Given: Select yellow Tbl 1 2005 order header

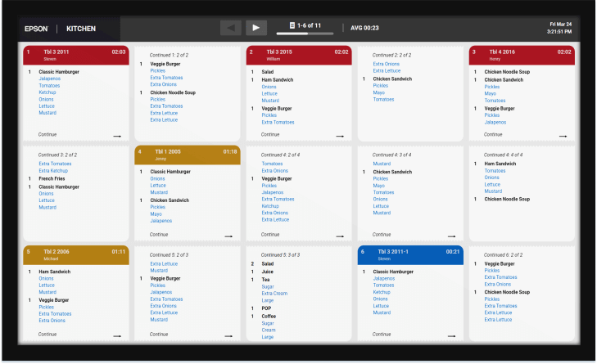Looking at the screenshot, I should [x=187, y=154].
